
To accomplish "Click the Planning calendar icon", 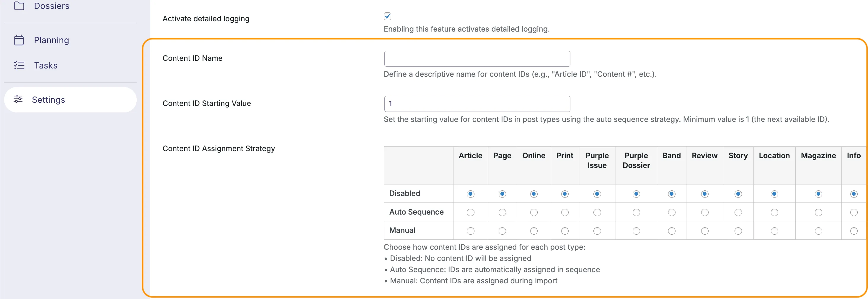I will pos(19,40).
